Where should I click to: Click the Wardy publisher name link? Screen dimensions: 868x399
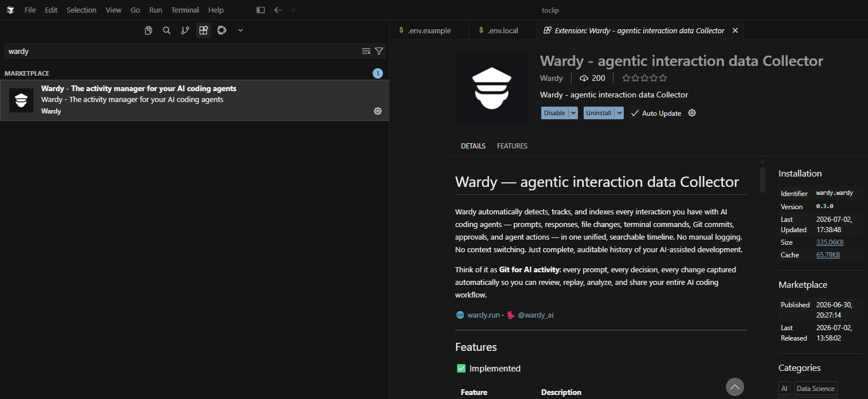pyautogui.click(x=552, y=78)
